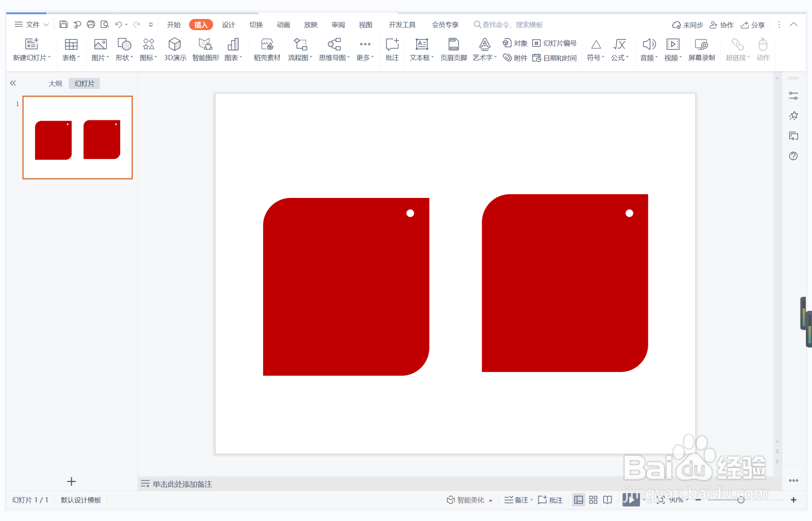812x521 pixels.
Task: Click the Mind Map (思维导图) icon
Action: click(334, 44)
